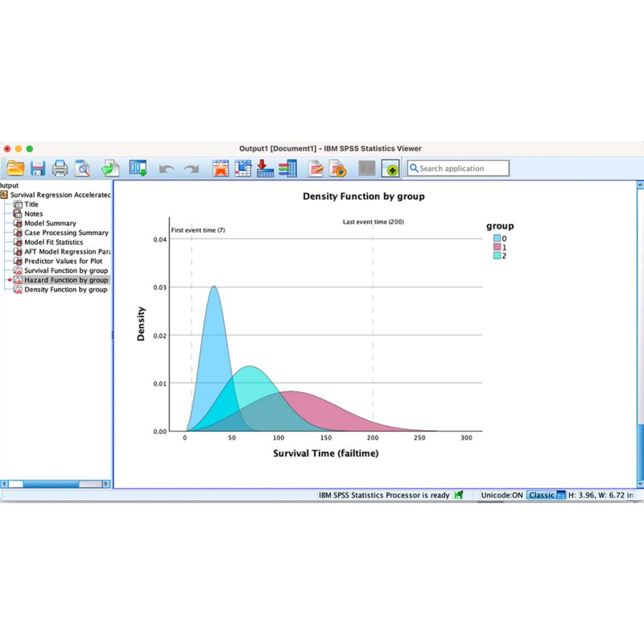Click the Survival Regression root node icon
The height and width of the screenshot is (644, 644).
[x=5, y=195]
